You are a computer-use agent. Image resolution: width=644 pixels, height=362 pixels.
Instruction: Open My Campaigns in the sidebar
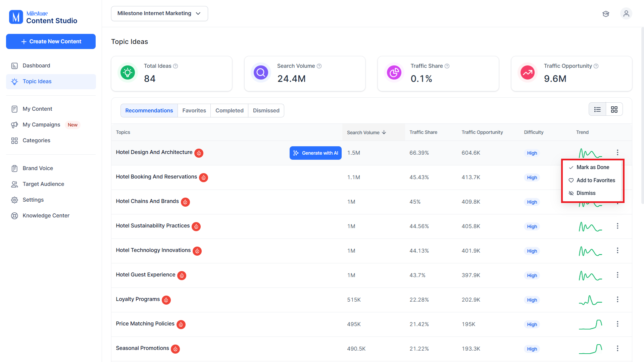point(42,125)
